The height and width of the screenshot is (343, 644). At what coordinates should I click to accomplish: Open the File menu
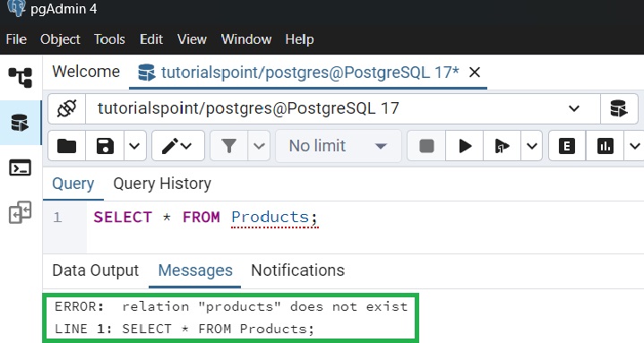pyautogui.click(x=16, y=39)
